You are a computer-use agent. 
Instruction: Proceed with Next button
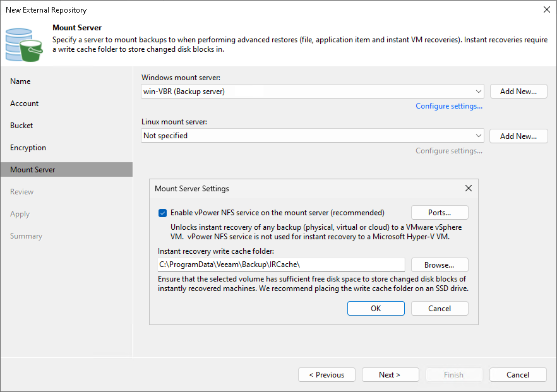(x=390, y=374)
